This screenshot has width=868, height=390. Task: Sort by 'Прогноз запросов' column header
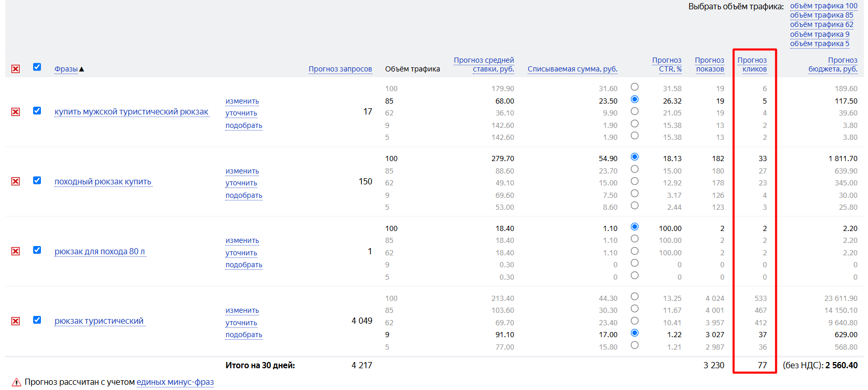(340, 69)
